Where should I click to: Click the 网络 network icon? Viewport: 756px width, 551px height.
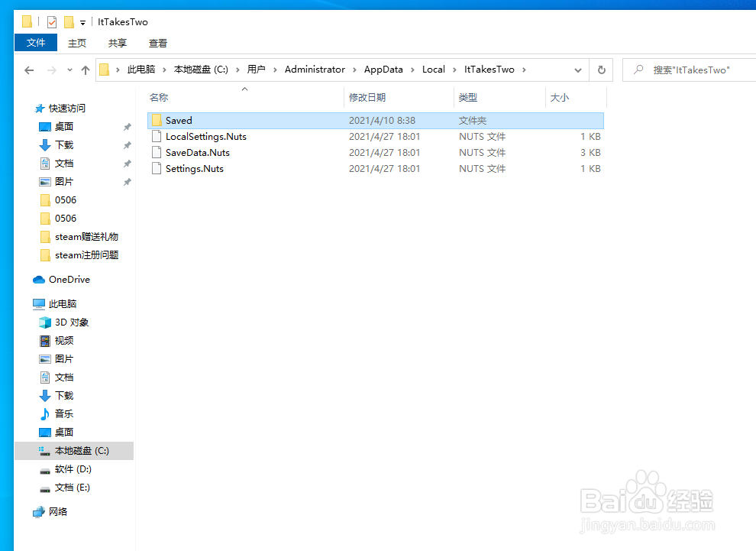pos(39,512)
